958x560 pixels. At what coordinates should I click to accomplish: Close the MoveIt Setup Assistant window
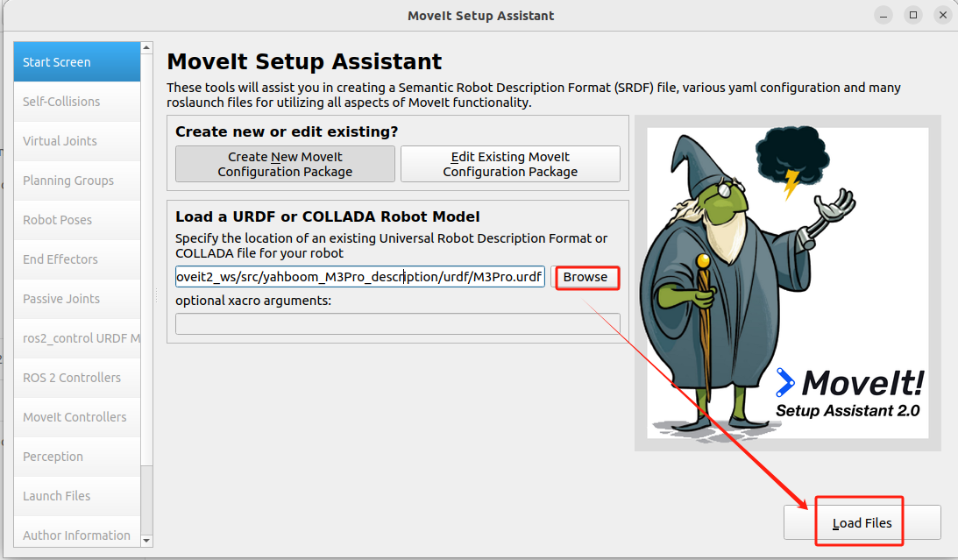point(943,15)
